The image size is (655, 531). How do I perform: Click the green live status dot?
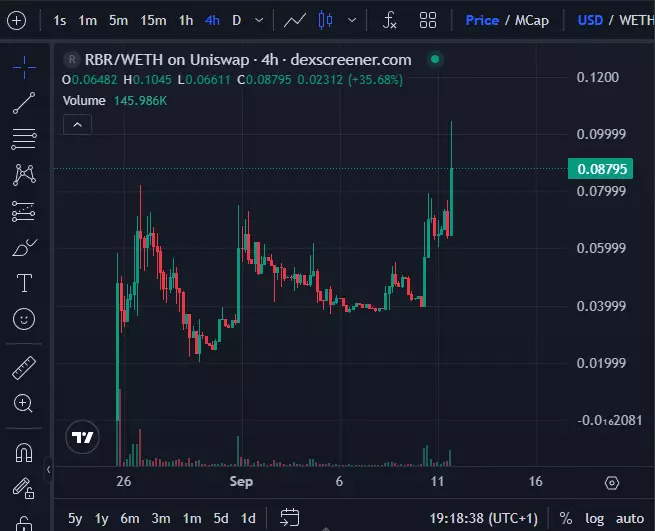click(x=435, y=59)
